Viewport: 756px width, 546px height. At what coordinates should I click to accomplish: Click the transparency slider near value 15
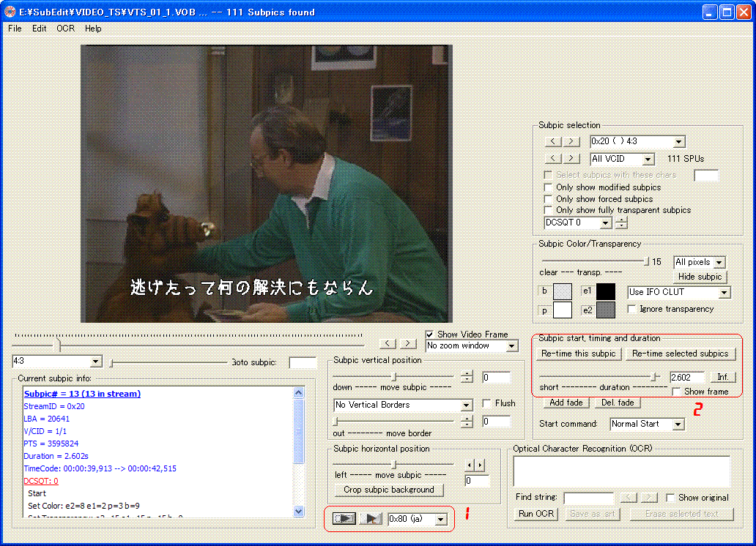coord(646,262)
